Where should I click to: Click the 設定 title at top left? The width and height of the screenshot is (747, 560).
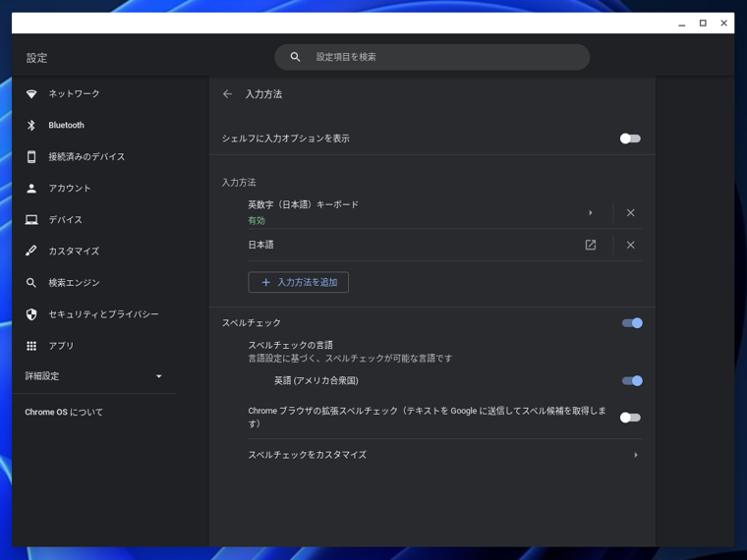click(x=36, y=58)
